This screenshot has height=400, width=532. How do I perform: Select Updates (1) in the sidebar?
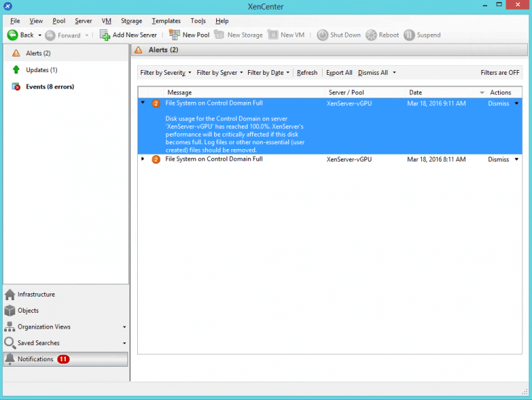tap(66, 70)
